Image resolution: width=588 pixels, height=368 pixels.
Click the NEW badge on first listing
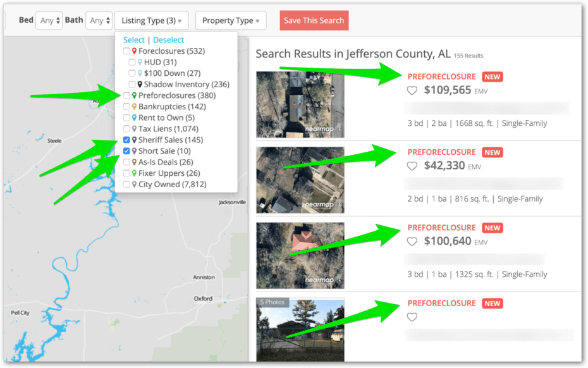coord(492,77)
